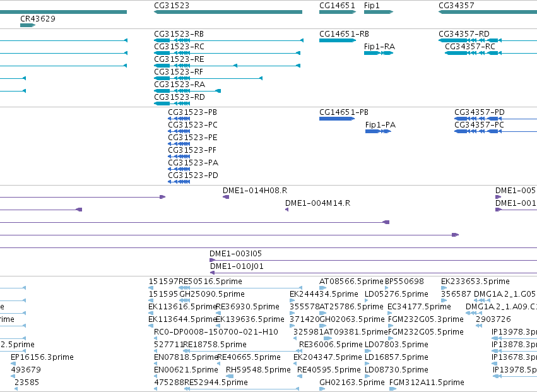Screen dimensions: 537x392
Task: Select the CR43629 gene label
Action: 38,18
